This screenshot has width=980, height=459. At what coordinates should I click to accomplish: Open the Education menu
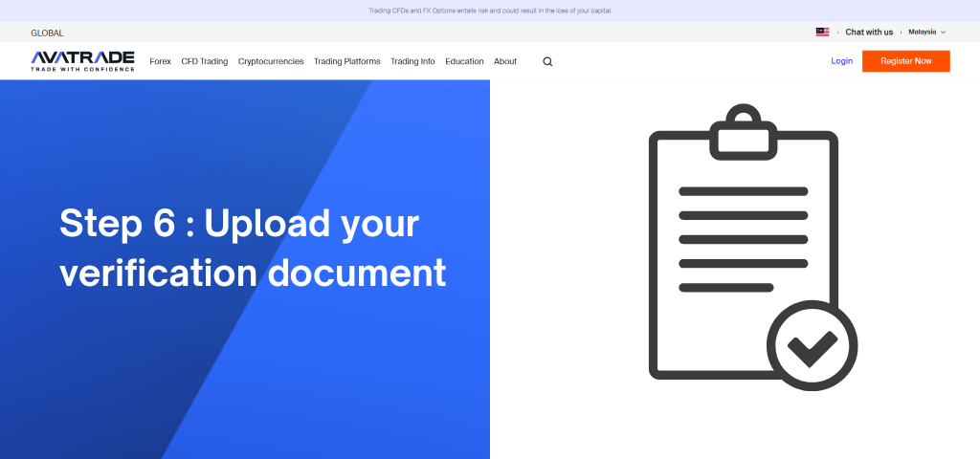point(464,61)
